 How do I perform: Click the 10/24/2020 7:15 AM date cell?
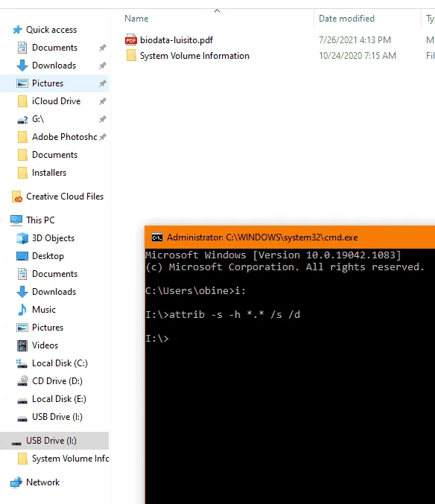click(x=358, y=56)
